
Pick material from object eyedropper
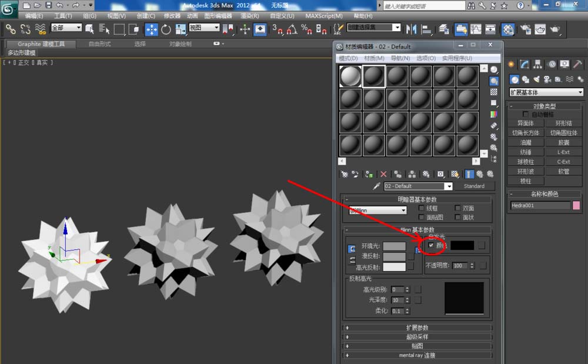pyautogui.click(x=376, y=186)
